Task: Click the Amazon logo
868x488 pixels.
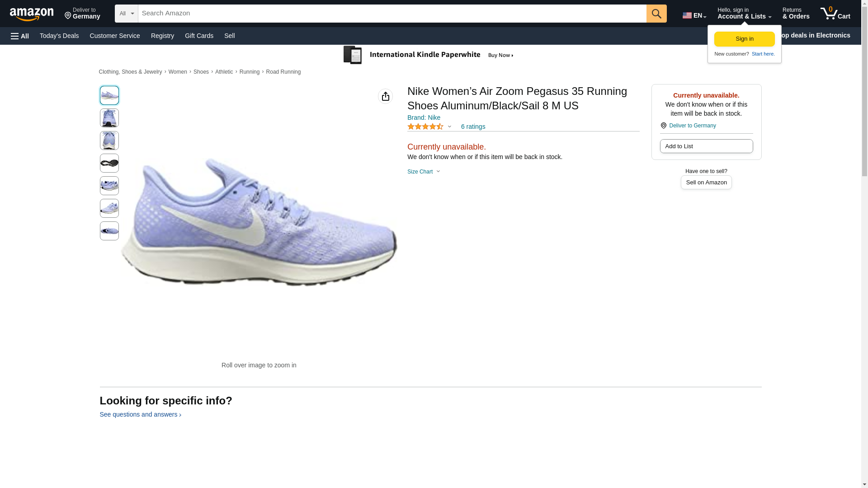Action: 32,14
